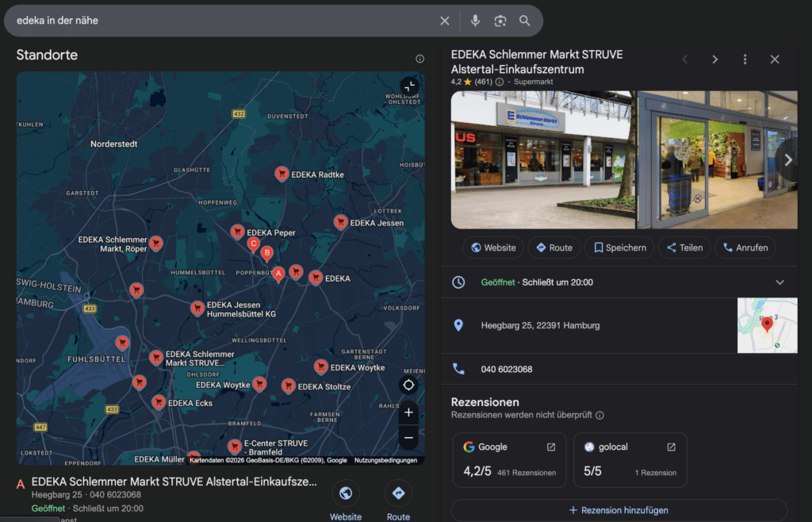Open the small map thumbnail beside address
This screenshot has height=522, width=812.
pos(767,325)
